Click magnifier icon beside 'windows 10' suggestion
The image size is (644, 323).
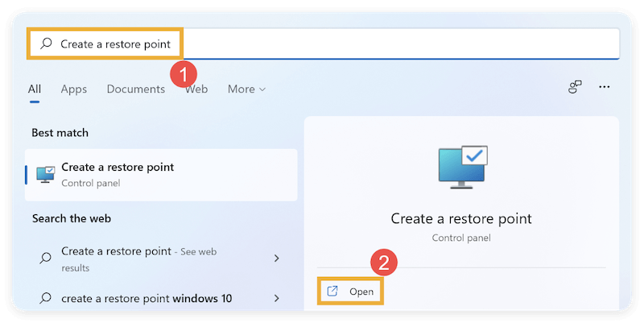[46, 297]
